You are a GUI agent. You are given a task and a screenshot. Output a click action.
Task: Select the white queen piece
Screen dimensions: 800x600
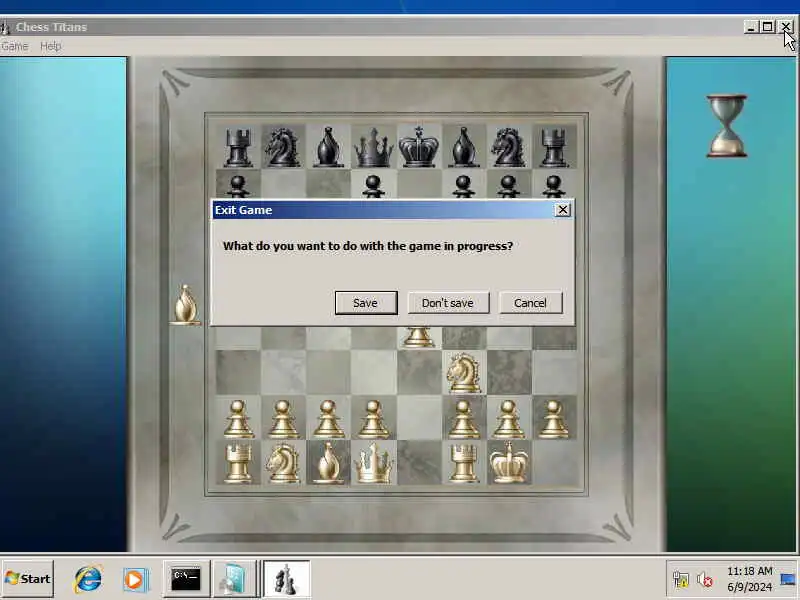(374, 463)
